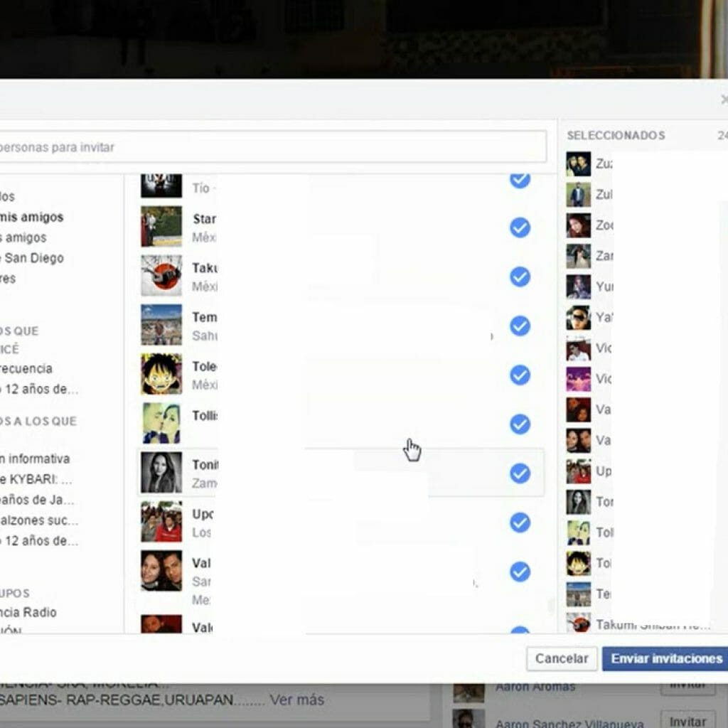Screen dimensions: 728x728
Task: Click the search people to invite field
Action: click(270, 147)
